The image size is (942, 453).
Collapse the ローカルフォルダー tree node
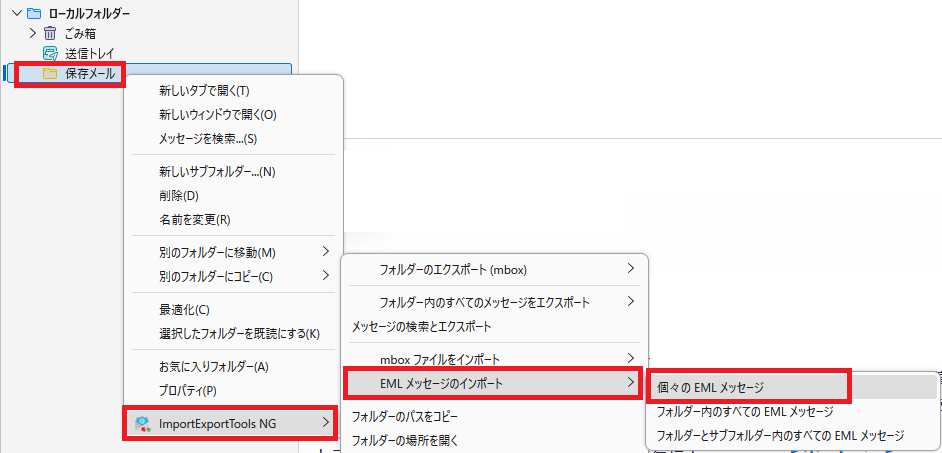pyautogui.click(x=16, y=13)
